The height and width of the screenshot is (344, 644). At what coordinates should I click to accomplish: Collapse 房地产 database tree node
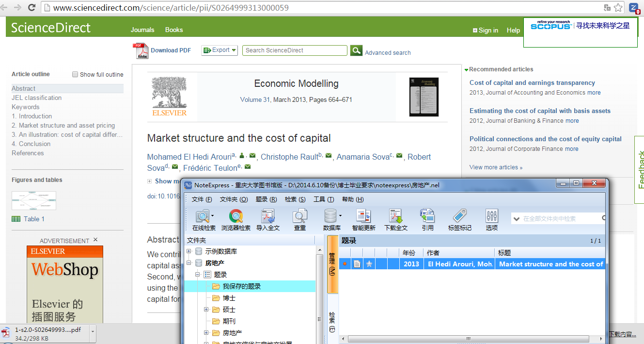pos(189,263)
